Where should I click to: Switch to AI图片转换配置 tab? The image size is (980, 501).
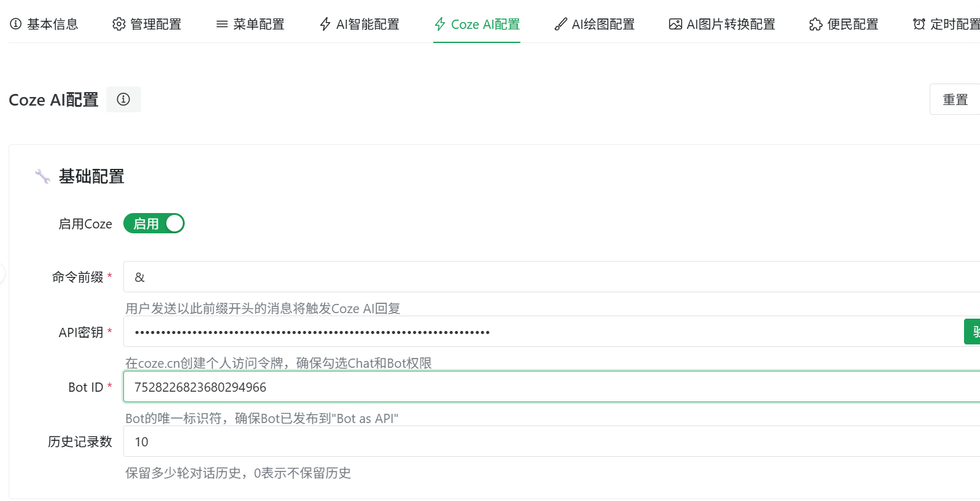[722, 24]
